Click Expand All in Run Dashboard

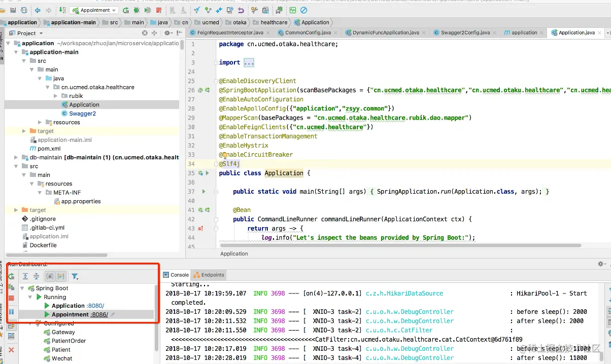click(25, 276)
